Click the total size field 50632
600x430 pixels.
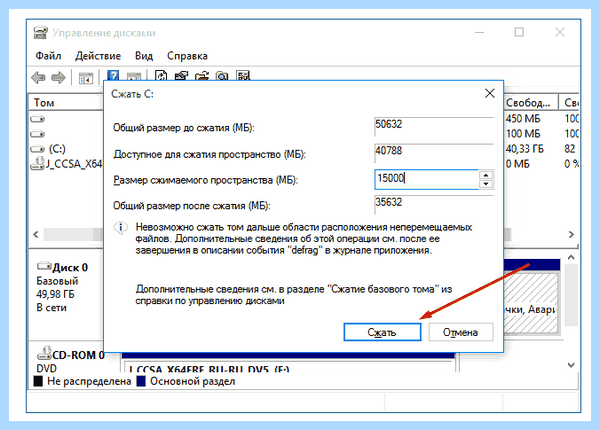pyautogui.click(x=434, y=127)
